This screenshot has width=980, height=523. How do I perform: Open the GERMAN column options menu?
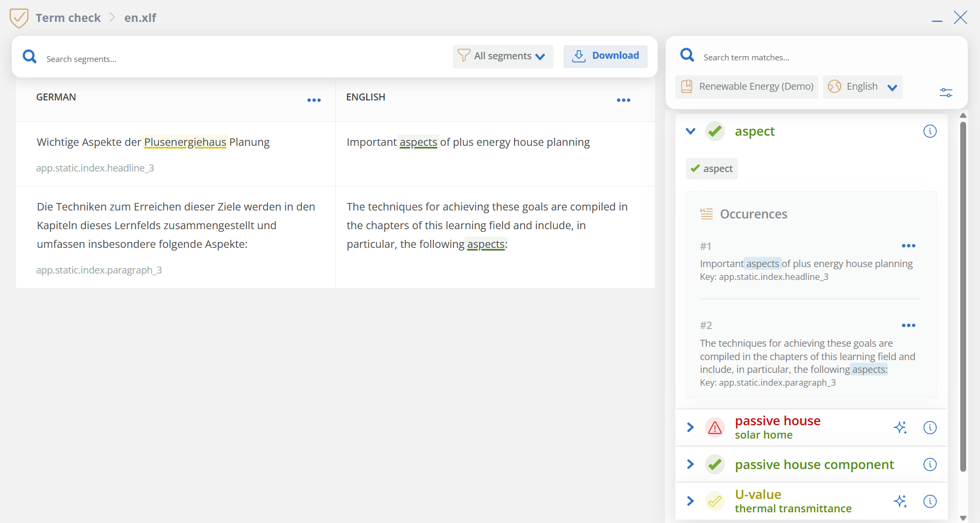click(314, 100)
